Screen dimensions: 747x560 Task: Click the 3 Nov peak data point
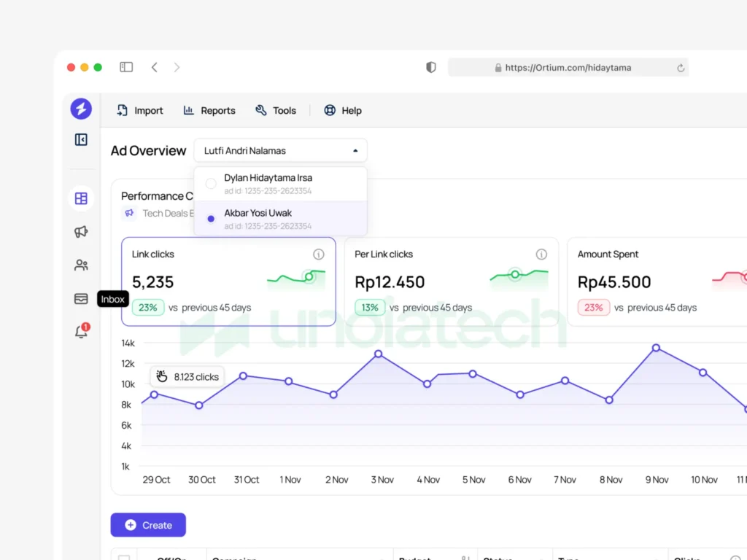pos(379,354)
